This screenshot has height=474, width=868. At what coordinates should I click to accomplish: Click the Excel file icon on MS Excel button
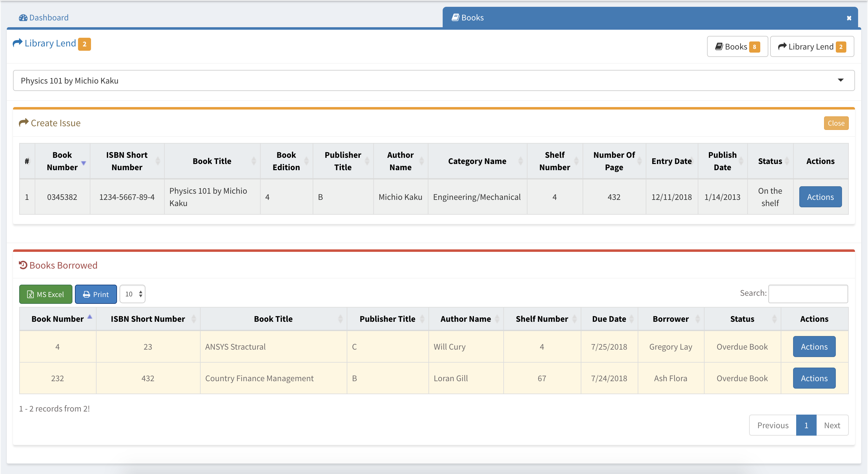30,294
